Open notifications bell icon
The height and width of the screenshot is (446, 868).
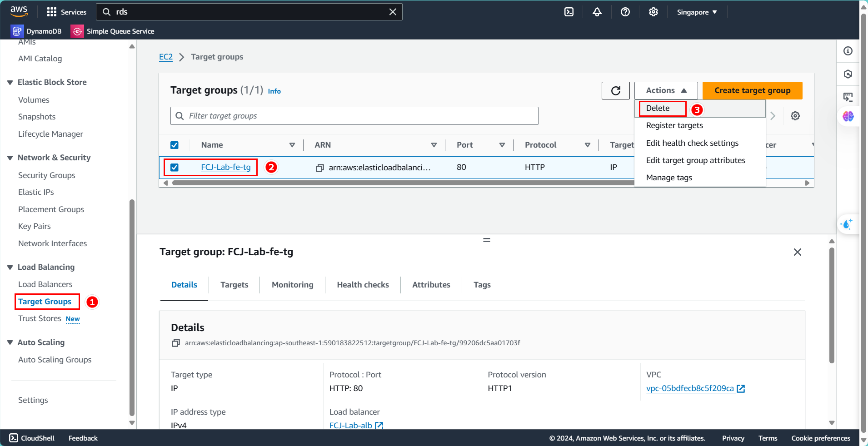point(597,12)
